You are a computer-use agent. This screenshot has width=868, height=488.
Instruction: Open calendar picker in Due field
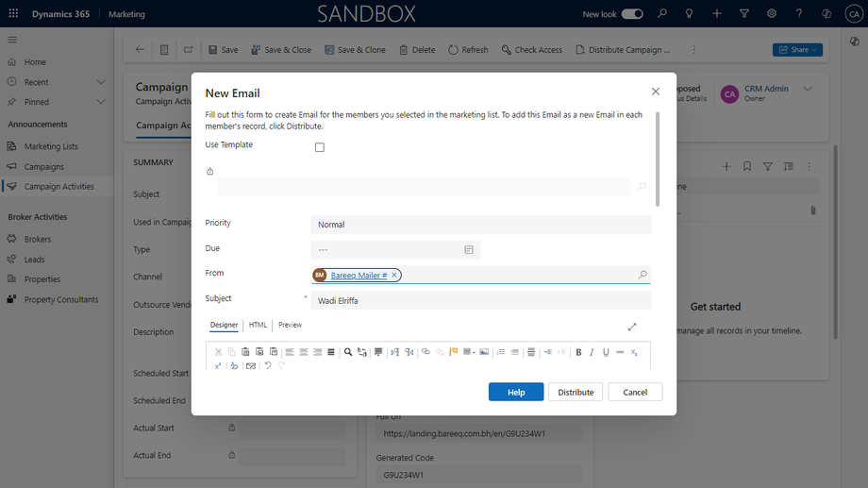(x=469, y=250)
